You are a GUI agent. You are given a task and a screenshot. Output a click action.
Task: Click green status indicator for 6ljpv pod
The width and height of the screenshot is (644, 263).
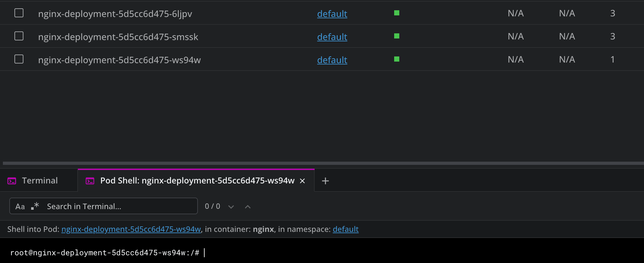pyautogui.click(x=397, y=13)
